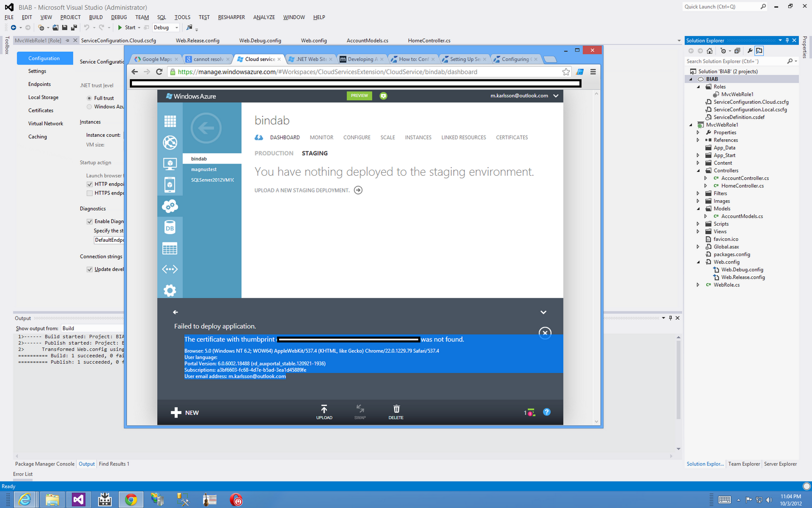The width and height of the screenshot is (812, 508).
Task: Select the Endpoints settings page
Action: tap(40, 84)
